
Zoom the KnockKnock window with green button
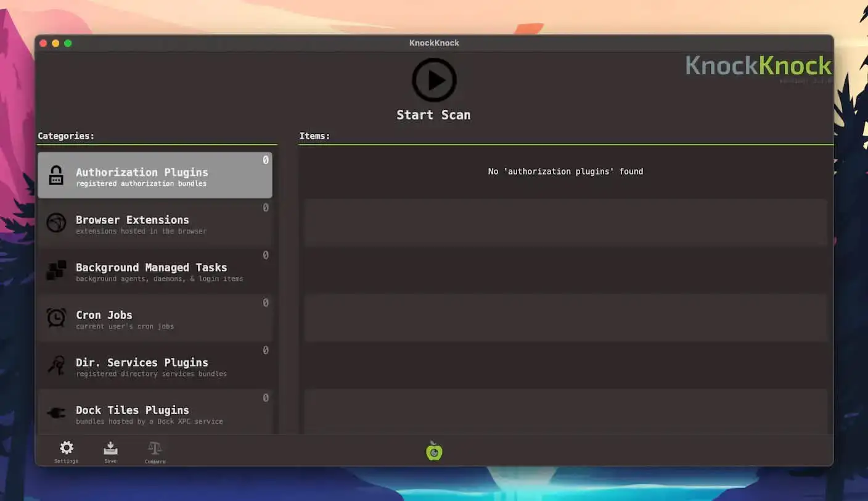point(68,43)
